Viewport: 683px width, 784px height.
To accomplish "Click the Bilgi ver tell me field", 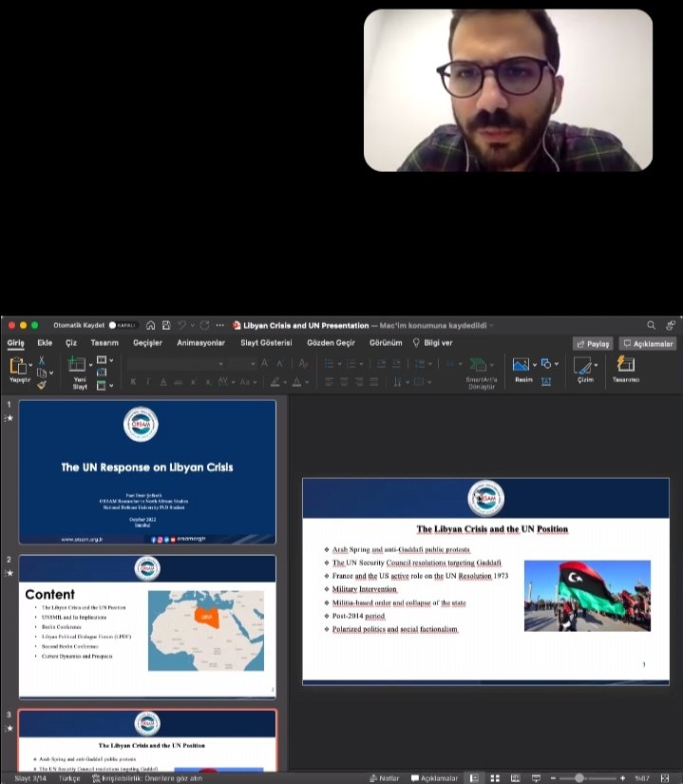I will pos(432,343).
